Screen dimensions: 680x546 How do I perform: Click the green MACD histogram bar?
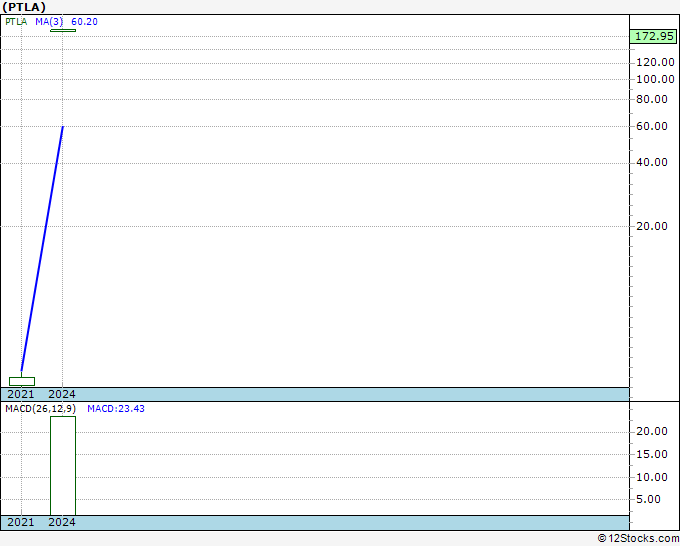[x=63, y=466]
